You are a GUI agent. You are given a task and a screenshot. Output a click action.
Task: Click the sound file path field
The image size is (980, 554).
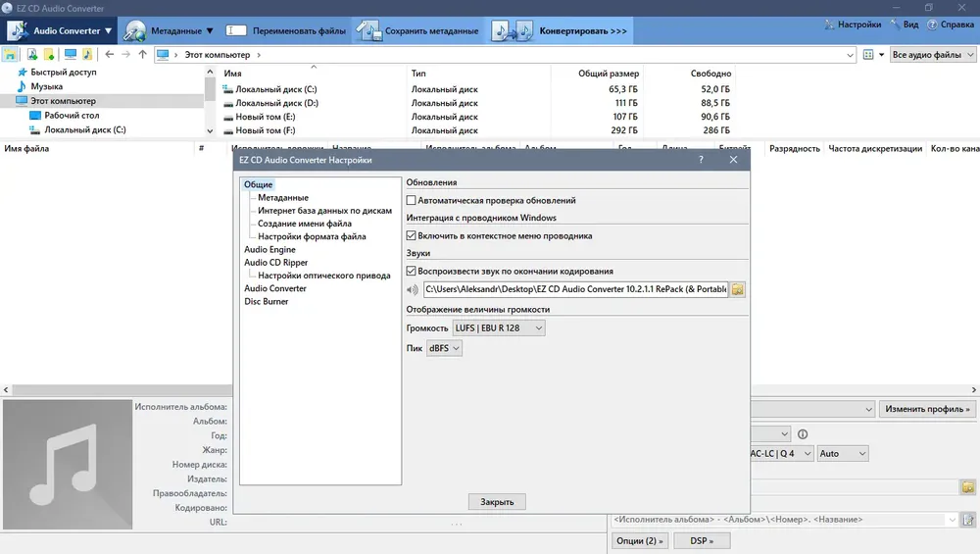point(575,289)
